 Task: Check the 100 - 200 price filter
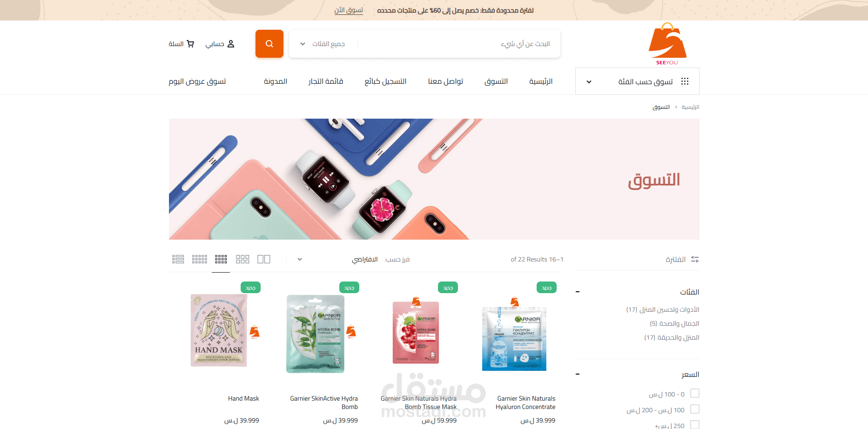[x=695, y=409]
